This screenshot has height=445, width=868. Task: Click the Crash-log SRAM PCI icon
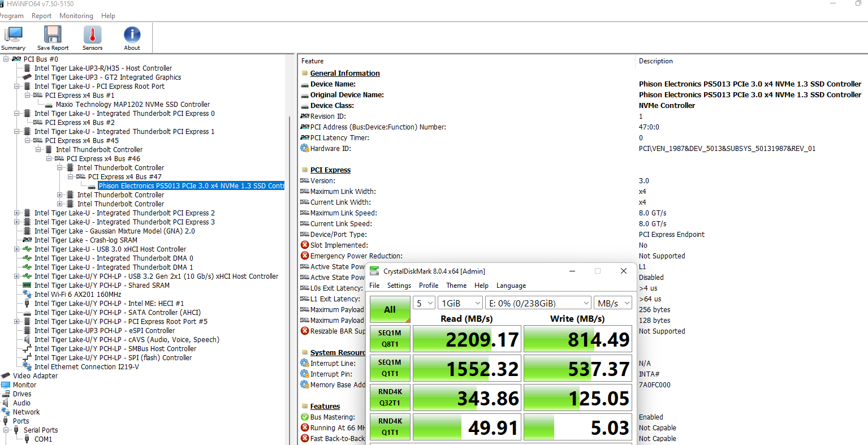point(27,240)
